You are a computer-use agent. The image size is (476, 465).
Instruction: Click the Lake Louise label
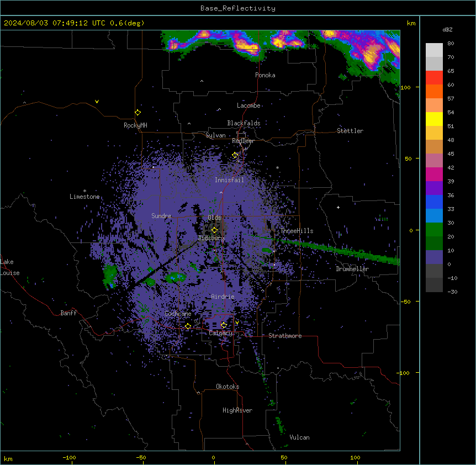tap(9, 267)
